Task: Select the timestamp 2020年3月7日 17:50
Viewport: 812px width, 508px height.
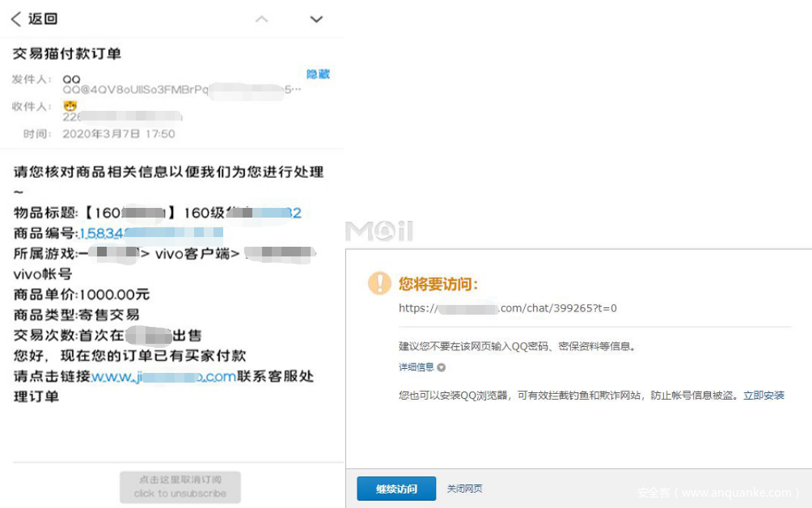Action: point(119,133)
